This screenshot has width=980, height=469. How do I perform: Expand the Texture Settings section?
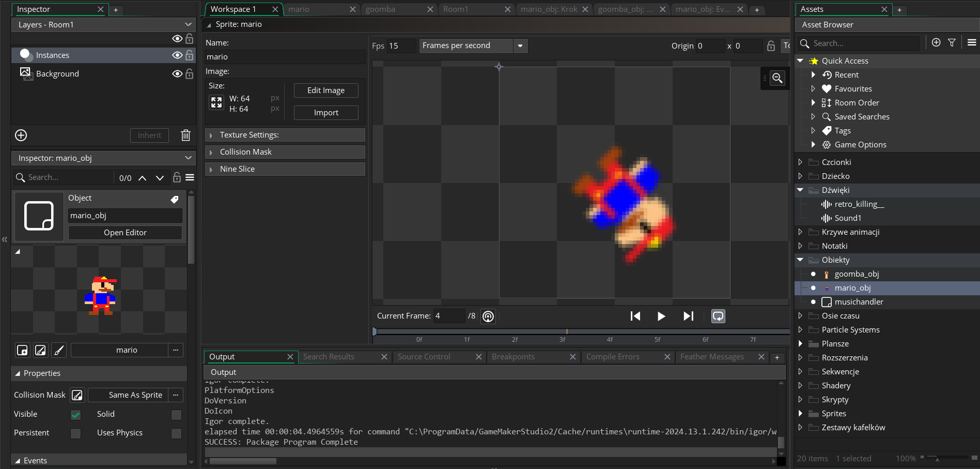[285, 135]
